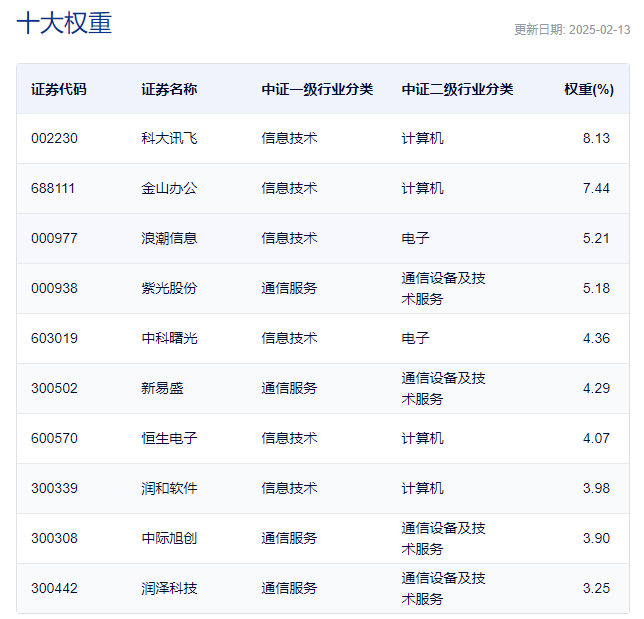Image resolution: width=644 pixels, height=619 pixels.
Task: Click weight value 5.18
Action: pyautogui.click(x=596, y=288)
